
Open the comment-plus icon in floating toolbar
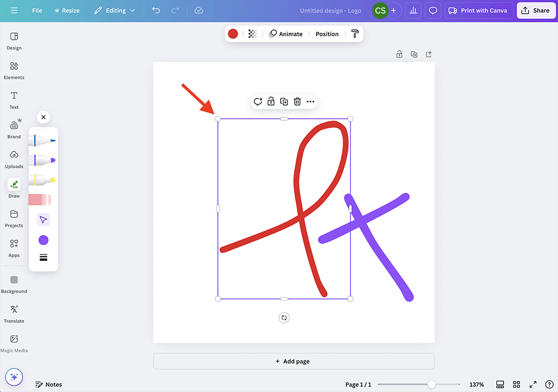(258, 102)
